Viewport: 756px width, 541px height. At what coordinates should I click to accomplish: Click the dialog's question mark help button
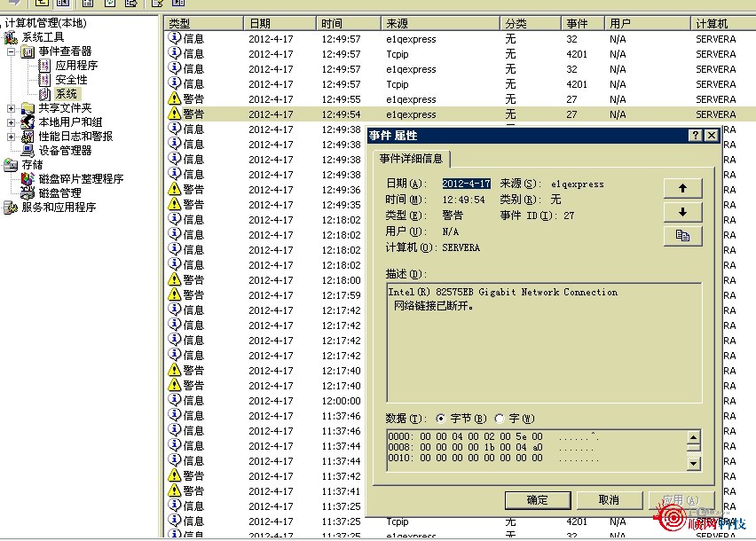695,136
